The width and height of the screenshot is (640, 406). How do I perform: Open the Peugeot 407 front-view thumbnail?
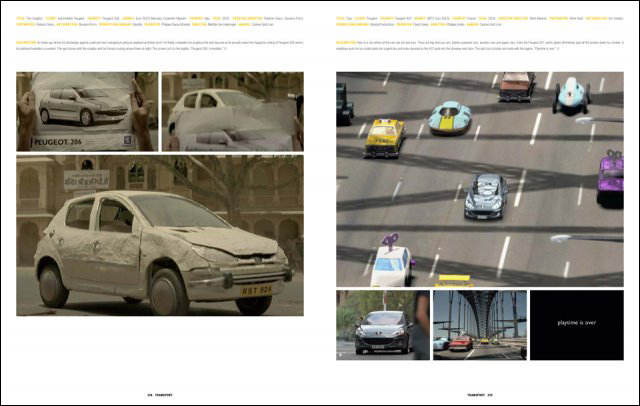(382, 325)
